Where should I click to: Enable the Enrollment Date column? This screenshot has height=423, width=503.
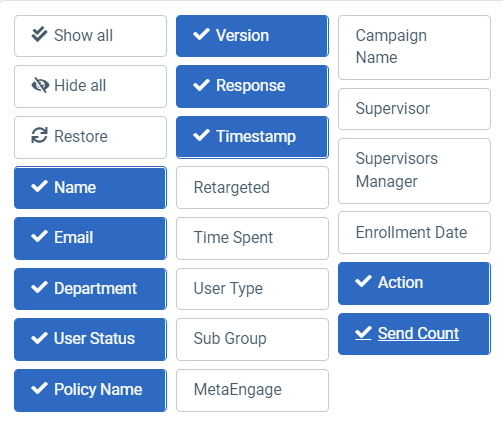click(x=414, y=232)
